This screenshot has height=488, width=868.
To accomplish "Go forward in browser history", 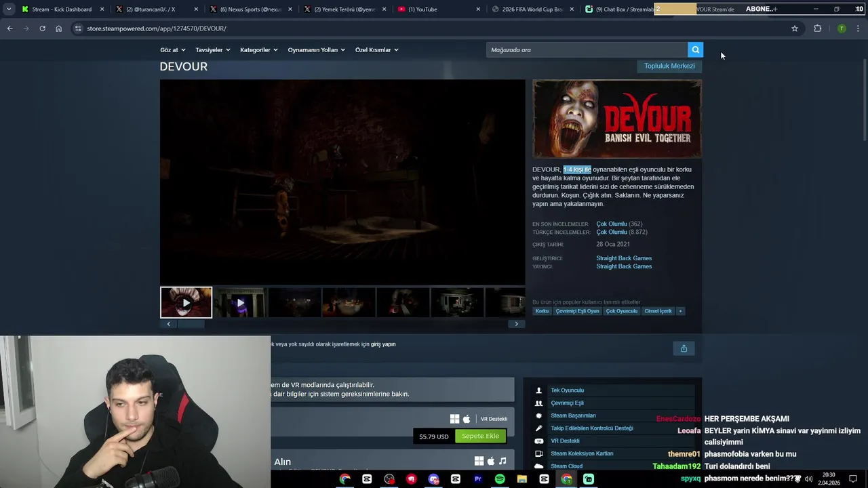I will click(26, 28).
